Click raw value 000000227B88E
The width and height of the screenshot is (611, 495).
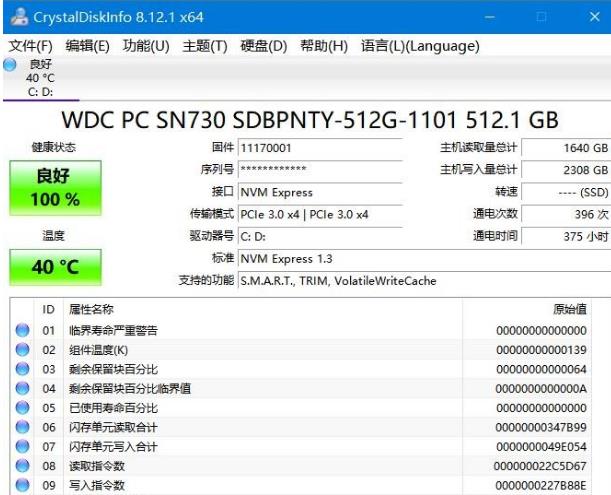541,486
